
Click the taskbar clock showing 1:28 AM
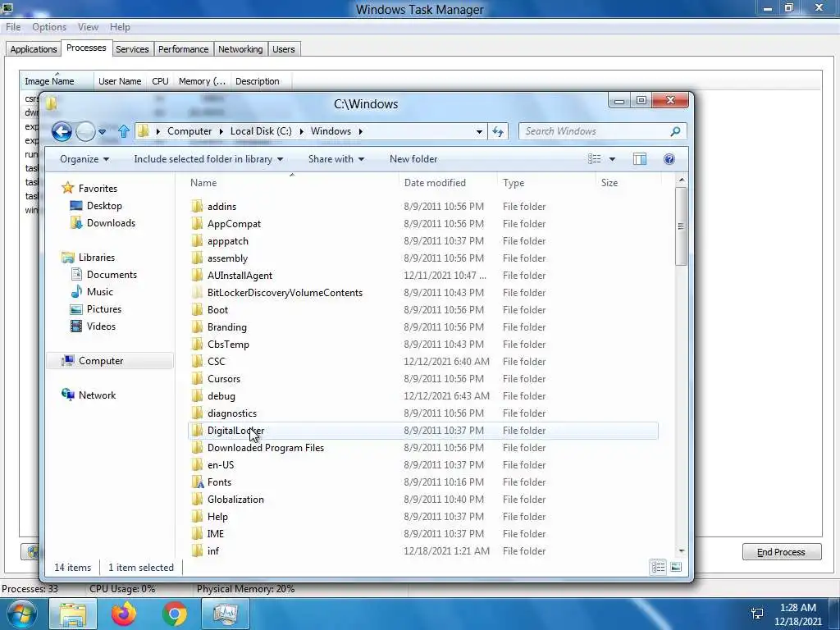(797, 614)
